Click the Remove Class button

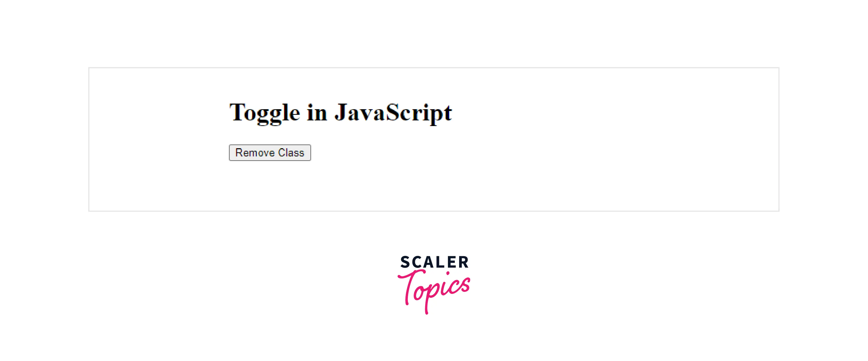pos(270,153)
